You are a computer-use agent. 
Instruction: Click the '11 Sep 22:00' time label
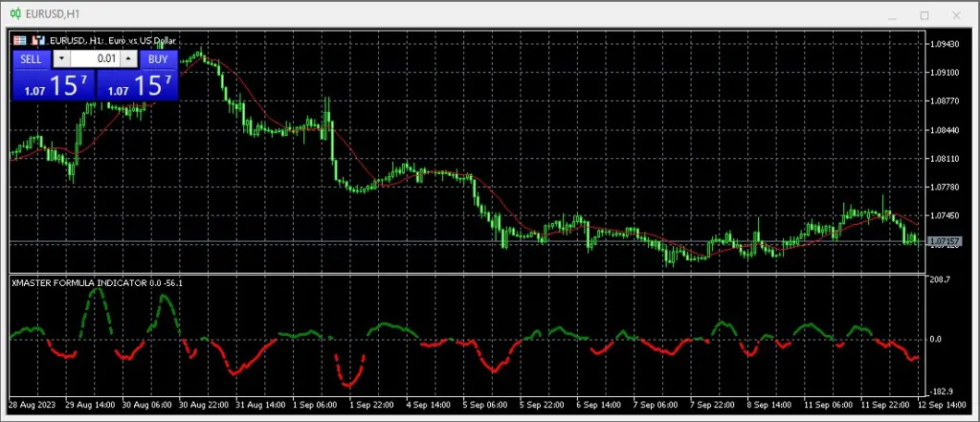click(886, 405)
